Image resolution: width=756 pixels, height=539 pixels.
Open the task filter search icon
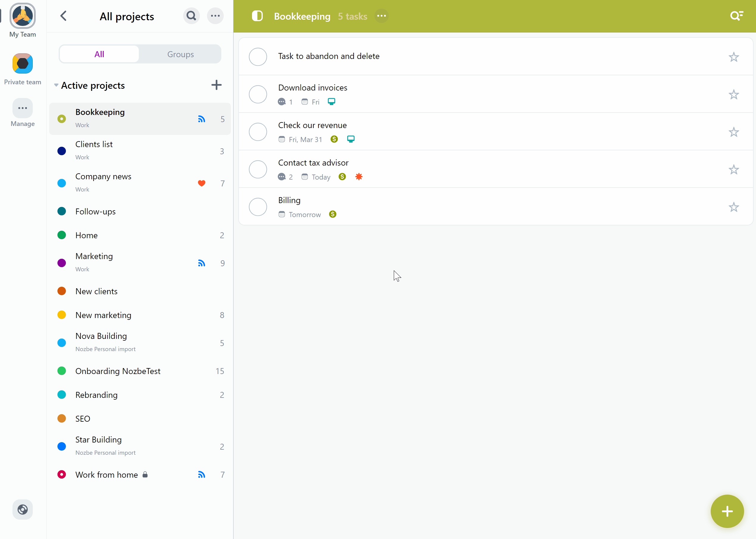(736, 16)
